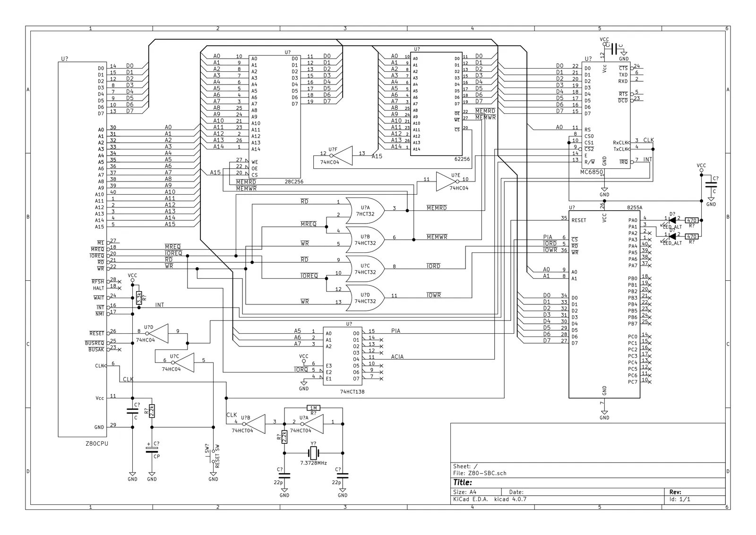Click the 74HCT138 decoder body

(x=343, y=356)
